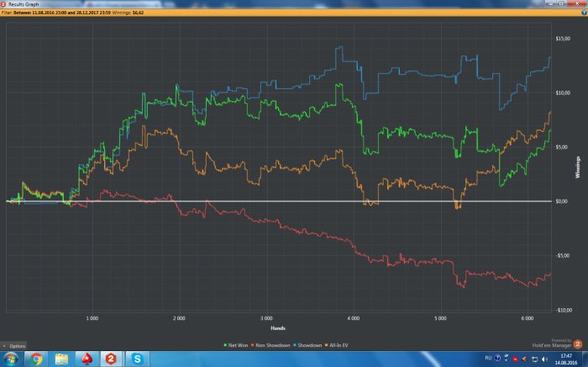Open the Windows Start menu

(x=10, y=359)
